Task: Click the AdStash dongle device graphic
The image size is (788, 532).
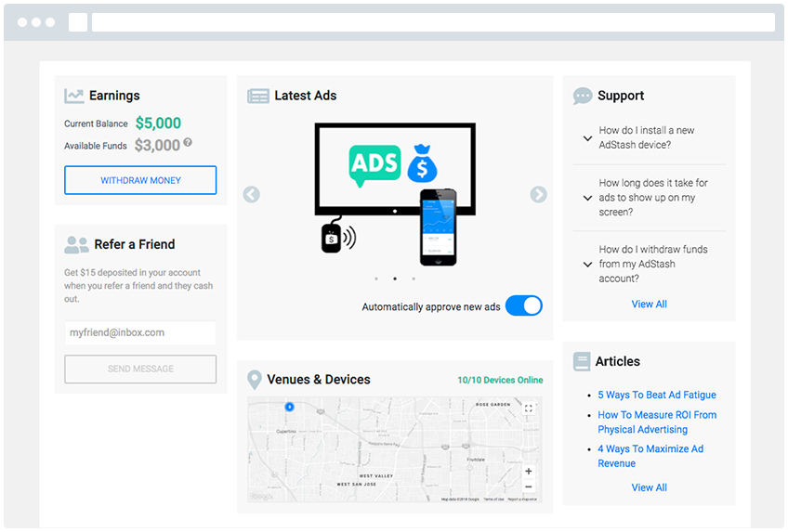Action: [332, 239]
